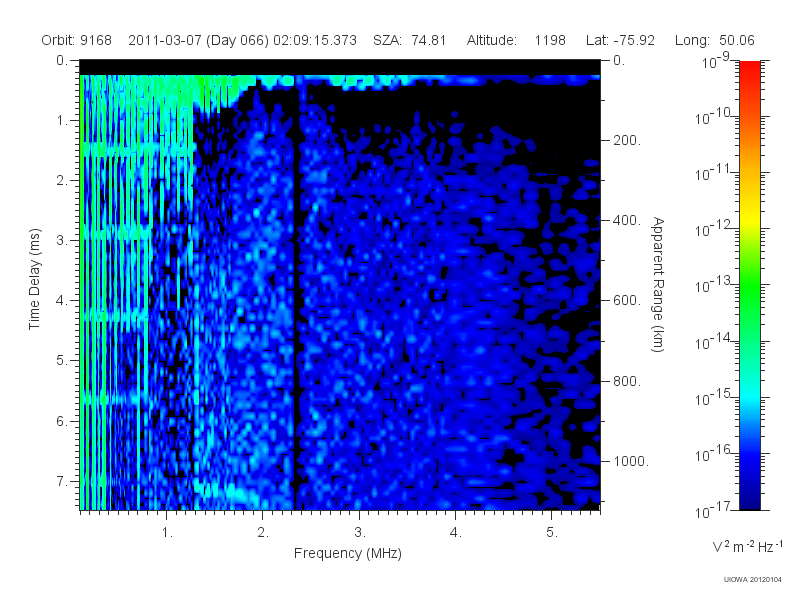Image resolution: width=800 pixels, height=600 pixels.
Task: Click the apparent range label '200.'
Action: click(x=627, y=140)
